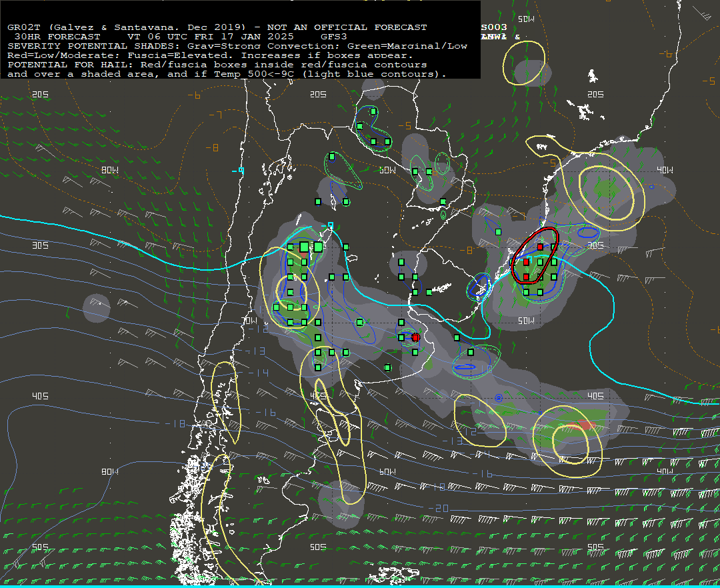Click the lone red box near the Rio de la Plata

coord(415,337)
